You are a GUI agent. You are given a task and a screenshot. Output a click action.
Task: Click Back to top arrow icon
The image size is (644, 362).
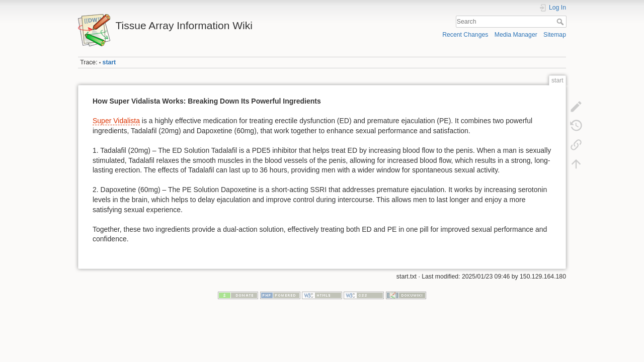576,163
